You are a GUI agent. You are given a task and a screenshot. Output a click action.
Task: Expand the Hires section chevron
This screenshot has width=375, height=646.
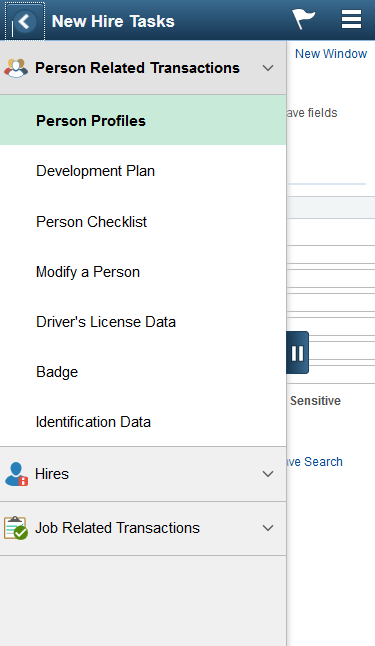[268, 474]
